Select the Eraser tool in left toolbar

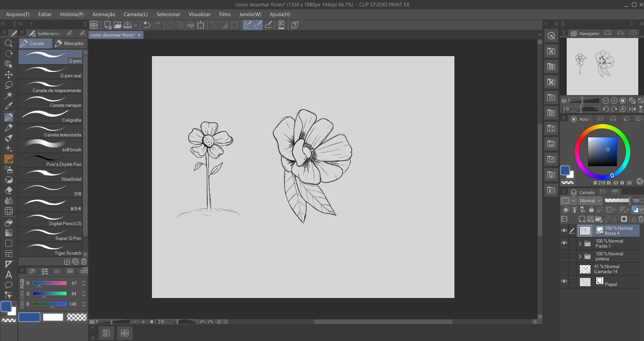tap(9, 190)
